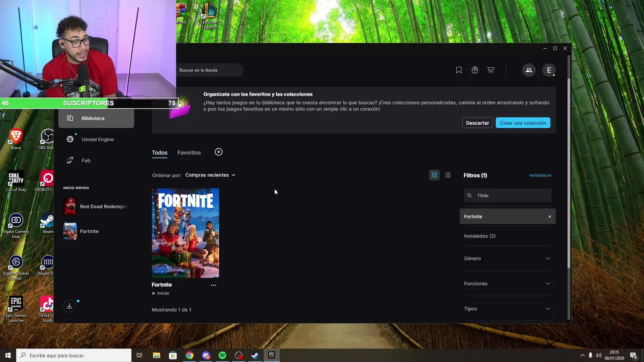The width and height of the screenshot is (644, 362).
Task: Focus the Título filter field
Action: pos(508,196)
